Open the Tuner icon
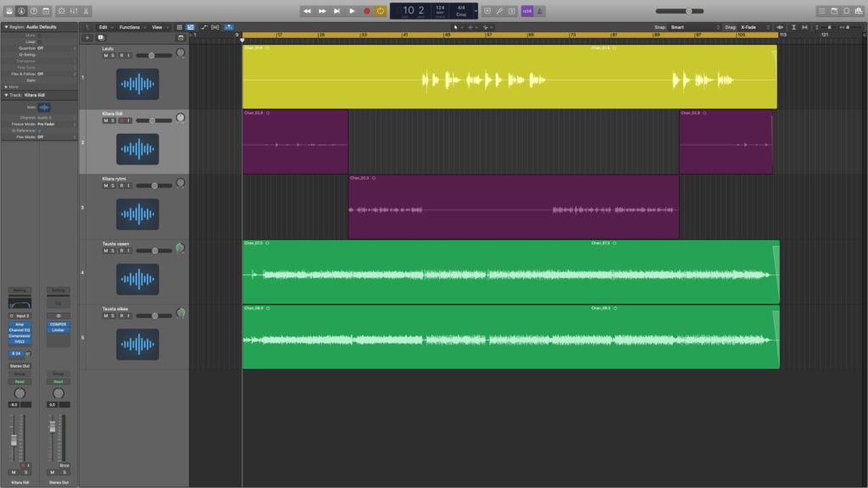The height and width of the screenshot is (488, 868). coord(499,11)
